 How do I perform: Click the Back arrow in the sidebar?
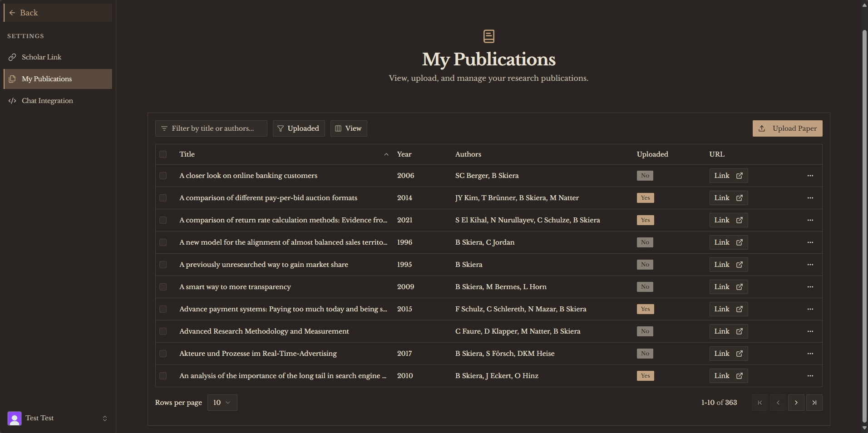click(x=12, y=13)
